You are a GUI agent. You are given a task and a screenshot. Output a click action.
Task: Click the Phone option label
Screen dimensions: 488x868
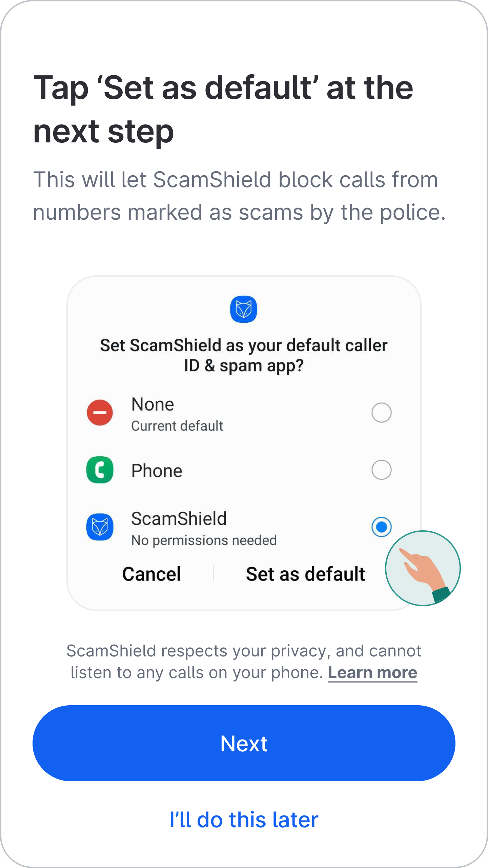[x=157, y=471]
